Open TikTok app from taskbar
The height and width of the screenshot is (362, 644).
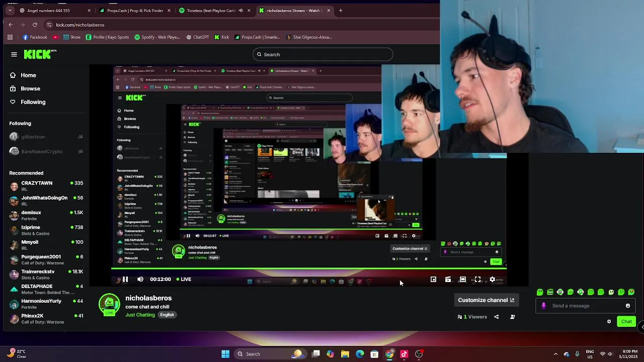404,354
